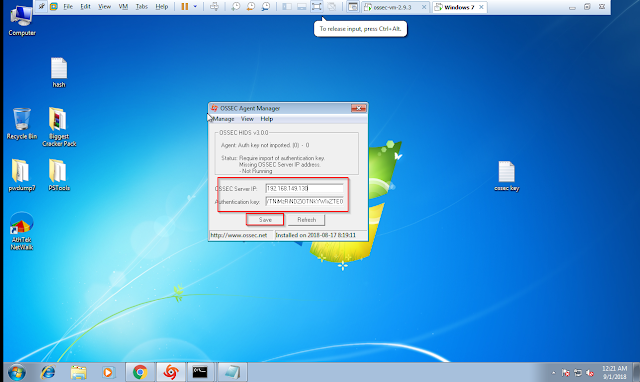640x382 pixels.
Task: Select the ossec key file on desktop
Action: 507,176
